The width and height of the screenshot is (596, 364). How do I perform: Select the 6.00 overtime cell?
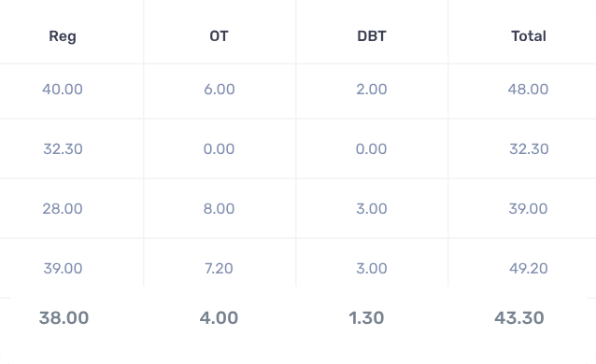click(x=219, y=90)
